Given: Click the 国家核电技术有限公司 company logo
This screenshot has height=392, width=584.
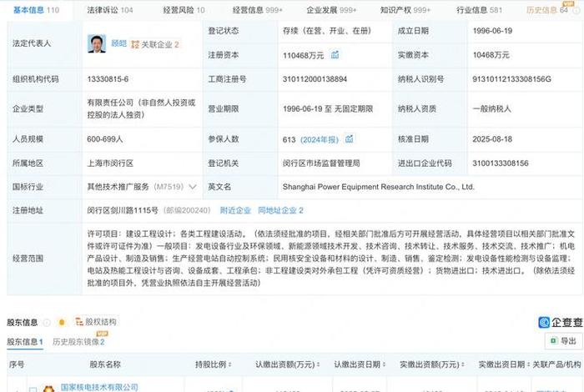Looking at the screenshot, I should [x=48, y=389].
